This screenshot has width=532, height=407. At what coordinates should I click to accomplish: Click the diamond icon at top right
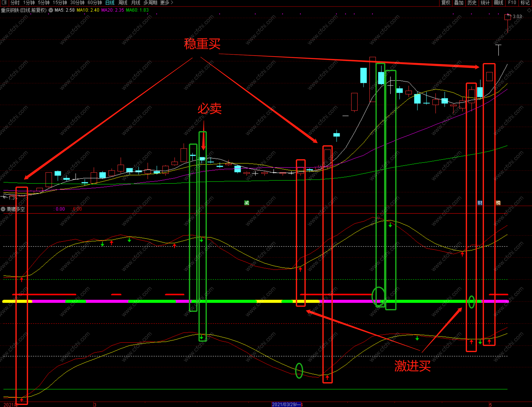click(x=529, y=10)
